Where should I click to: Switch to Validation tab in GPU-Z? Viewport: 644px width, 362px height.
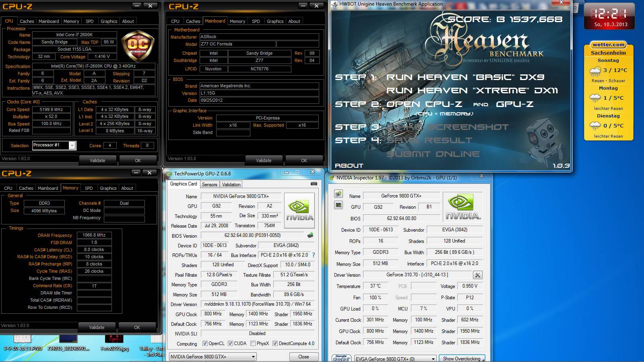click(x=231, y=185)
